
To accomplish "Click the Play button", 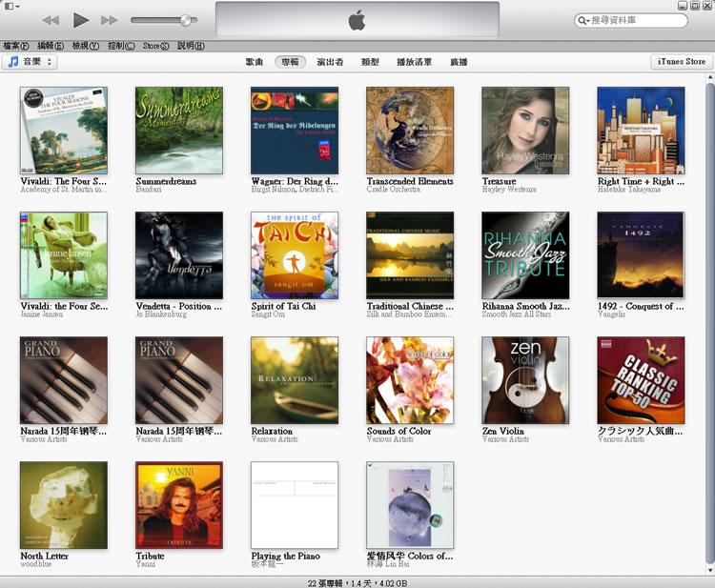I will (81, 20).
